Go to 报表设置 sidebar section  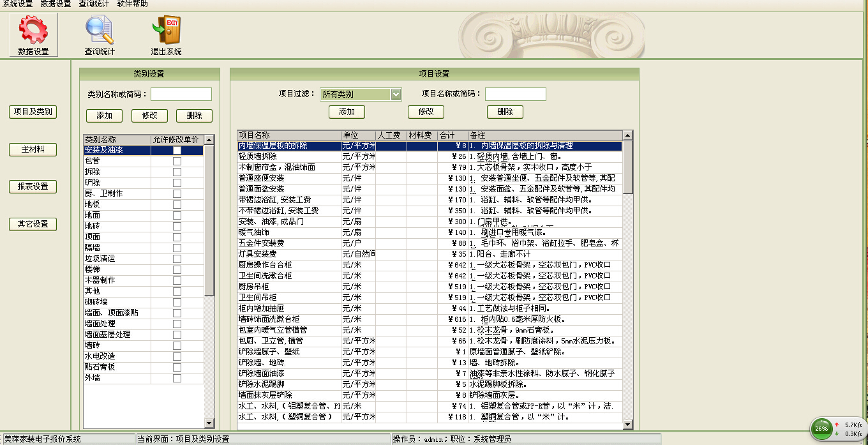pyautogui.click(x=33, y=186)
